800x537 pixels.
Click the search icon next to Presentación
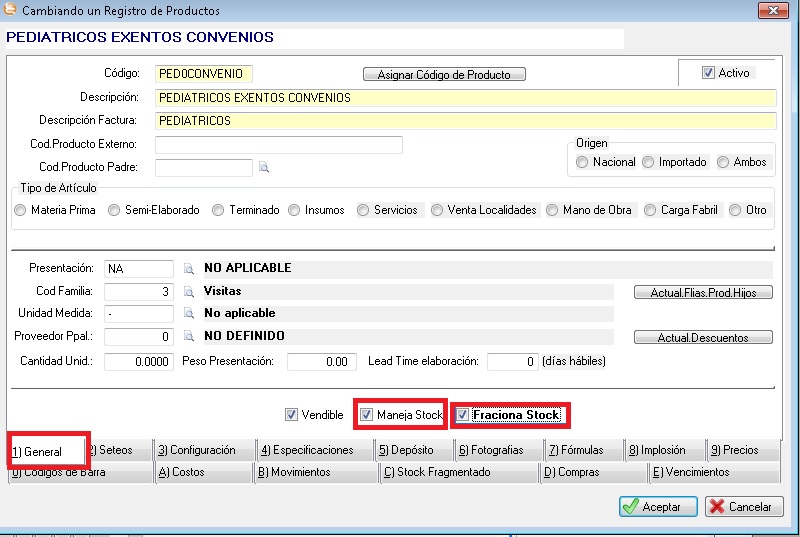click(188, 269)
